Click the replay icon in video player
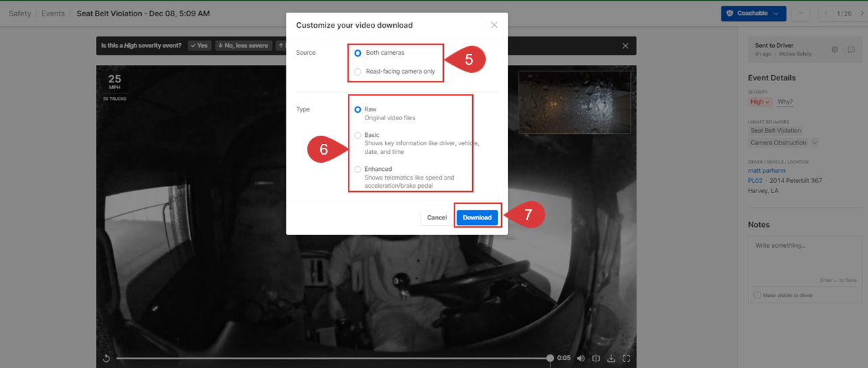Screen dimensions: 868x368 (106, 359)
